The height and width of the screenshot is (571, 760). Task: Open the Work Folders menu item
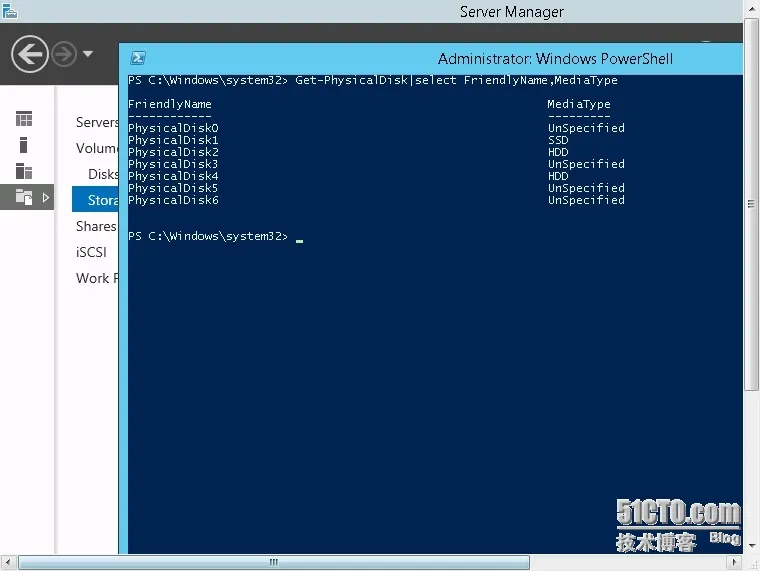coord(97,278)
